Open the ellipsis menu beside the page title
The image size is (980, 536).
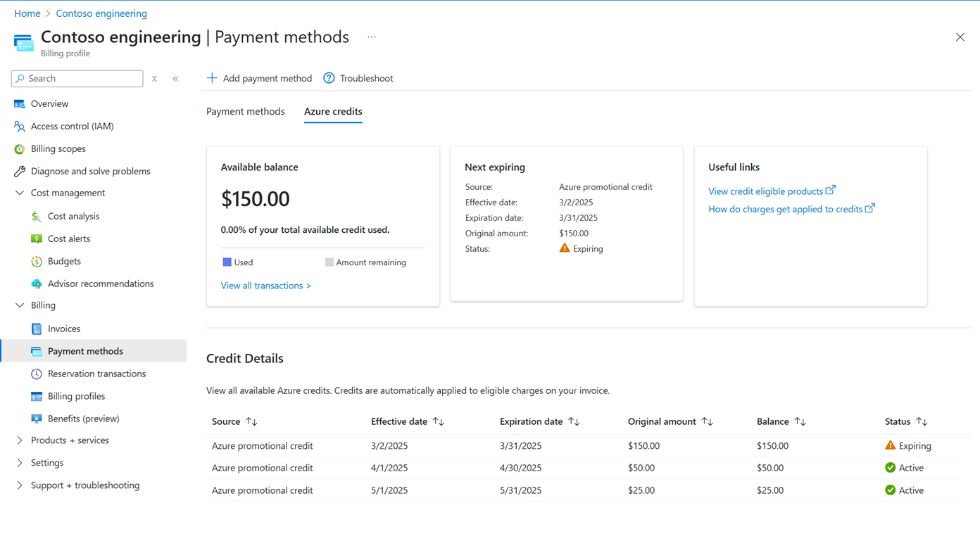[x=371, y=37]
